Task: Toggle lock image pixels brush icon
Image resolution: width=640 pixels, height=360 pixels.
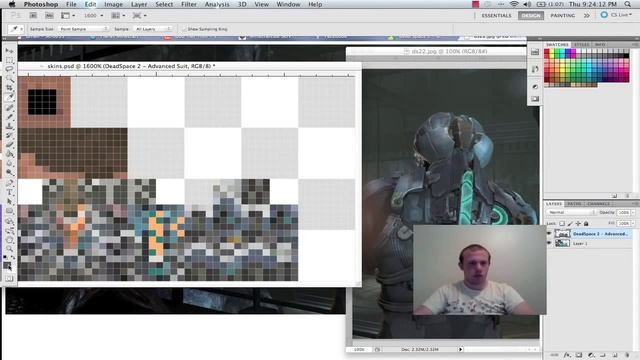Action: 570,224
